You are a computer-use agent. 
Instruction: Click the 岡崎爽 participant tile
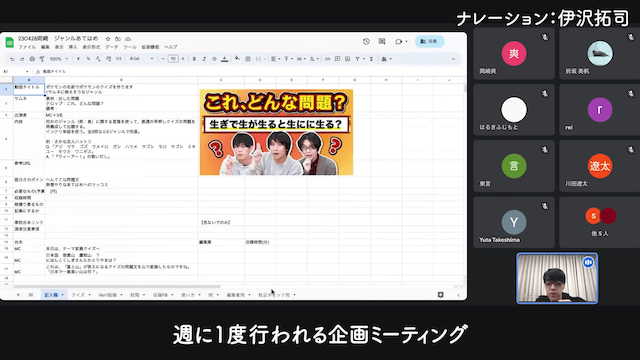[514, 54]
